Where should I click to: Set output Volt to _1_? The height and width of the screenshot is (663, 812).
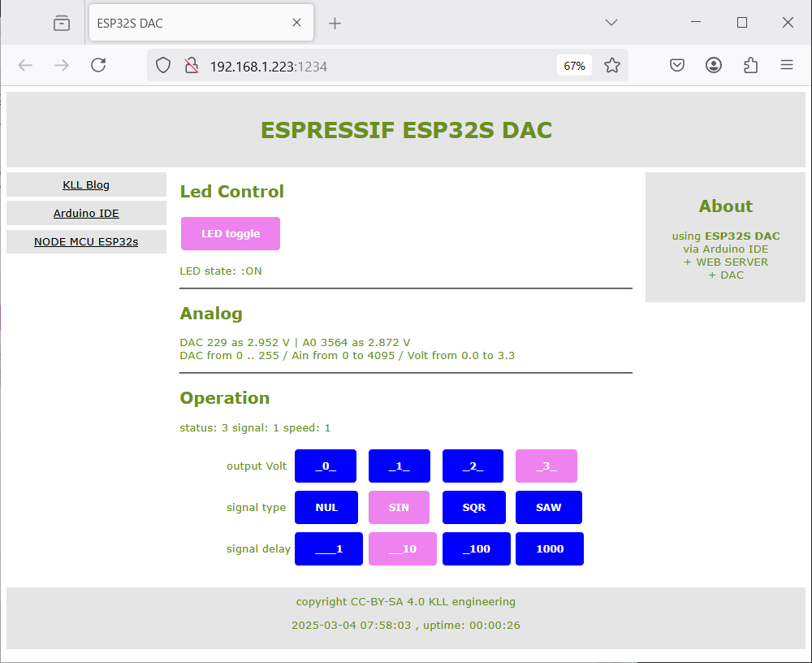tap(400, 466)
